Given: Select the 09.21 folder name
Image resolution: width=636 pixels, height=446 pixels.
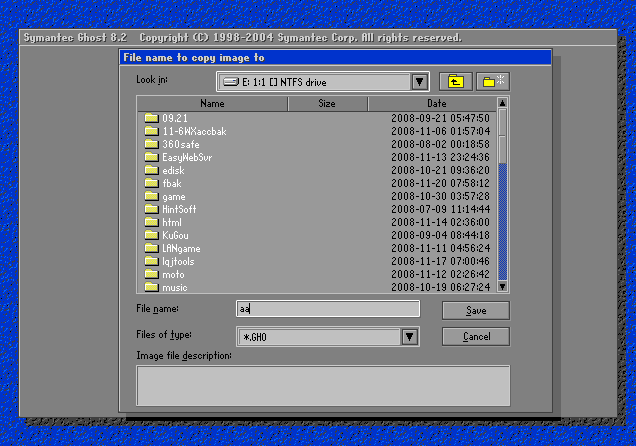Looking at the screenshot, I should (175, 118).
